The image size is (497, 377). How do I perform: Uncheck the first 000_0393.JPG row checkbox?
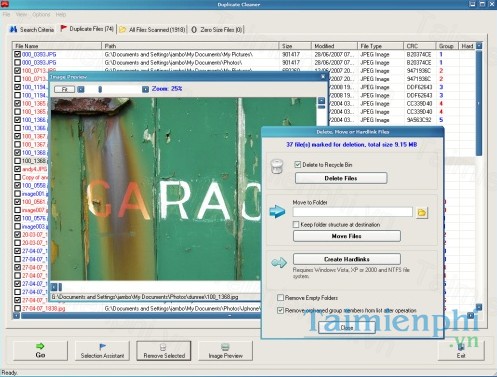point(17,54)
